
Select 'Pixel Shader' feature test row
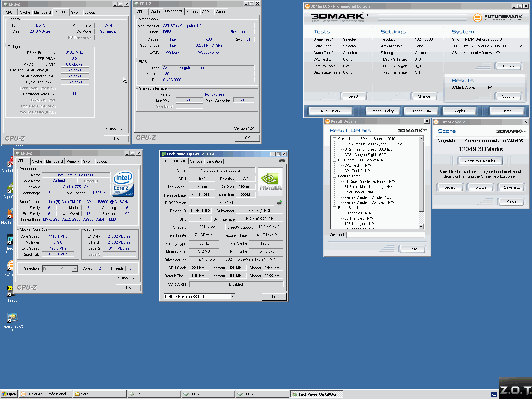(x=359, y=192)
